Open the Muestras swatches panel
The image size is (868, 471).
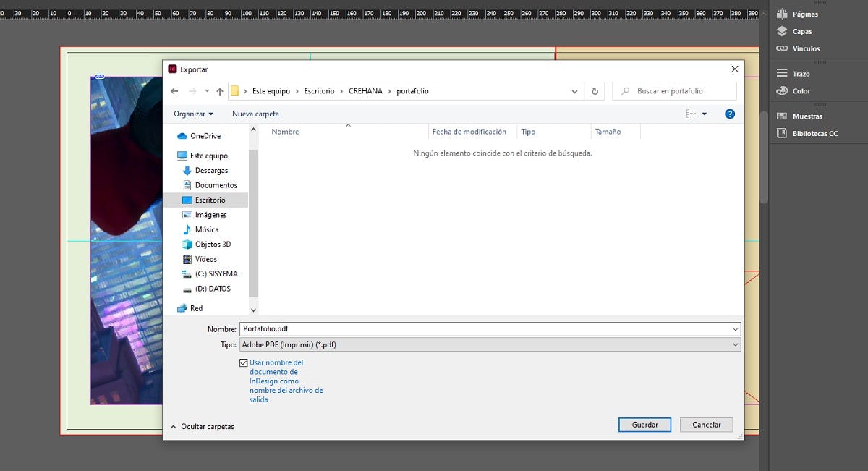click(x=782, y=116)
